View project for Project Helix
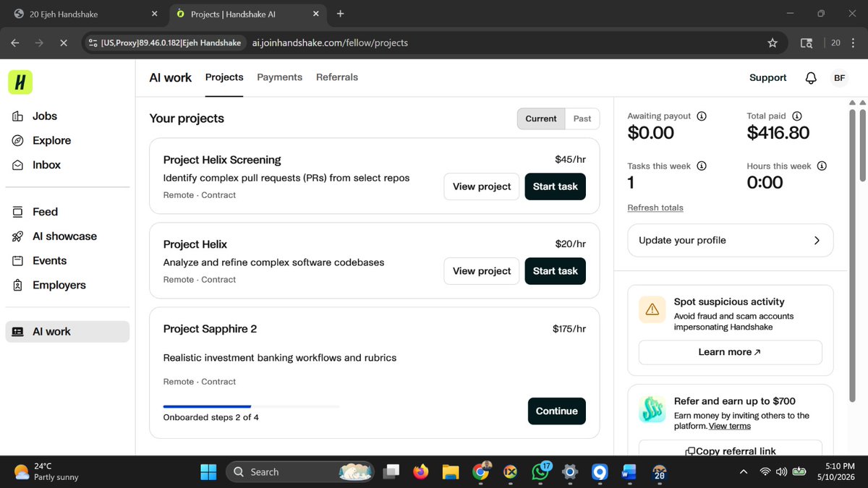This screenshot has height=488, width=868. click(x=482, y=271)
